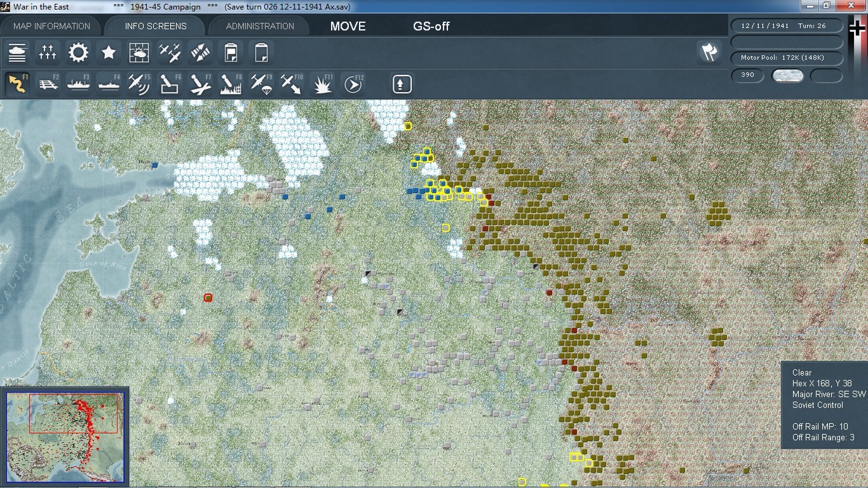Open the losses screen with crosses icon
The height and width of the screenshot is (488, 868).
48,53
